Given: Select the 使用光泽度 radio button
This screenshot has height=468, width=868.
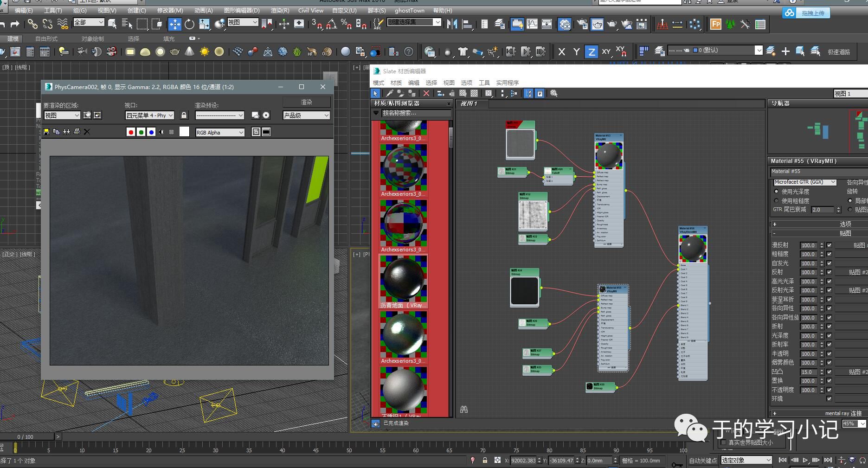Looking at the screenshot, I should pos(776,191).
